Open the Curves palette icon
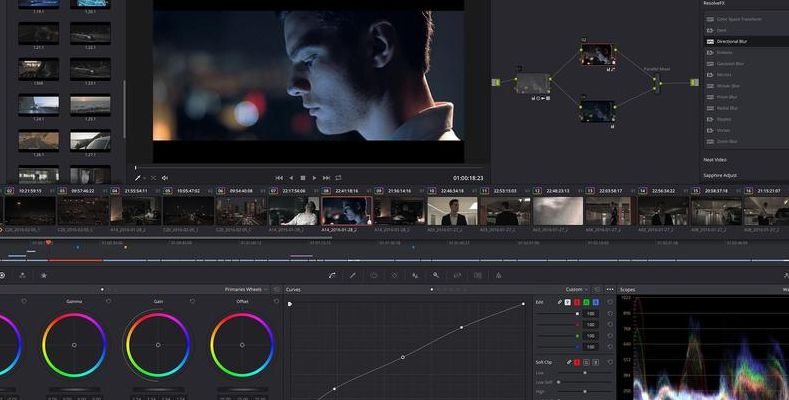The height and width of the screenshot is (400, 789). tap(332, 275)
